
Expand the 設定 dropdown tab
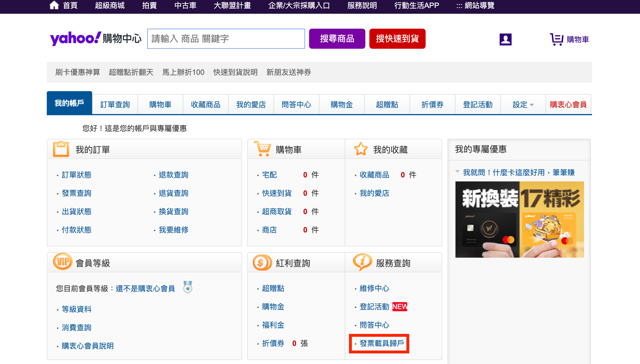(x=523, y=105)
